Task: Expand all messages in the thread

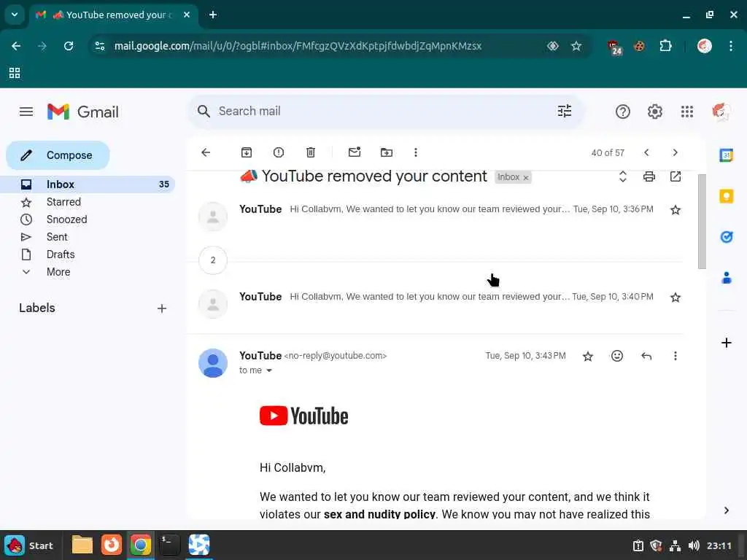Action: point(623,176)
